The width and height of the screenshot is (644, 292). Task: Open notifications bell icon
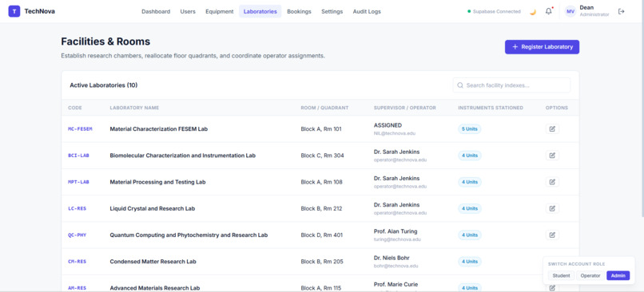[549, 11]
